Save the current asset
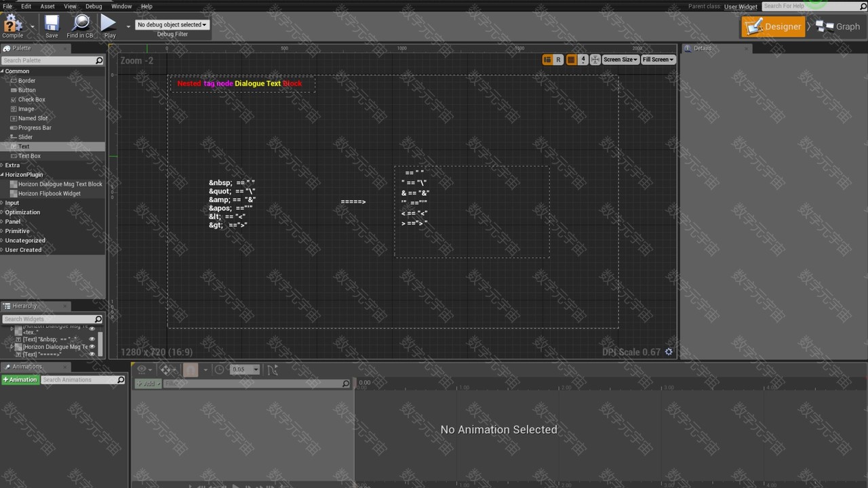This screenshot has width=868, height=488. pos(52,26)
